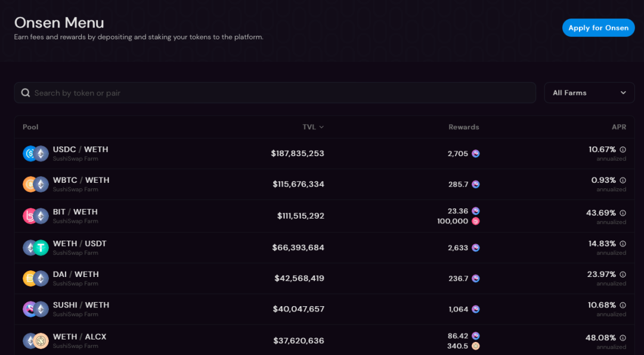Image resolution: width=644 pixels, height=355 pixels.
Task: Click the info icon beside 43.69% APR
Action: pyautogui.click(x=623, y=213)
